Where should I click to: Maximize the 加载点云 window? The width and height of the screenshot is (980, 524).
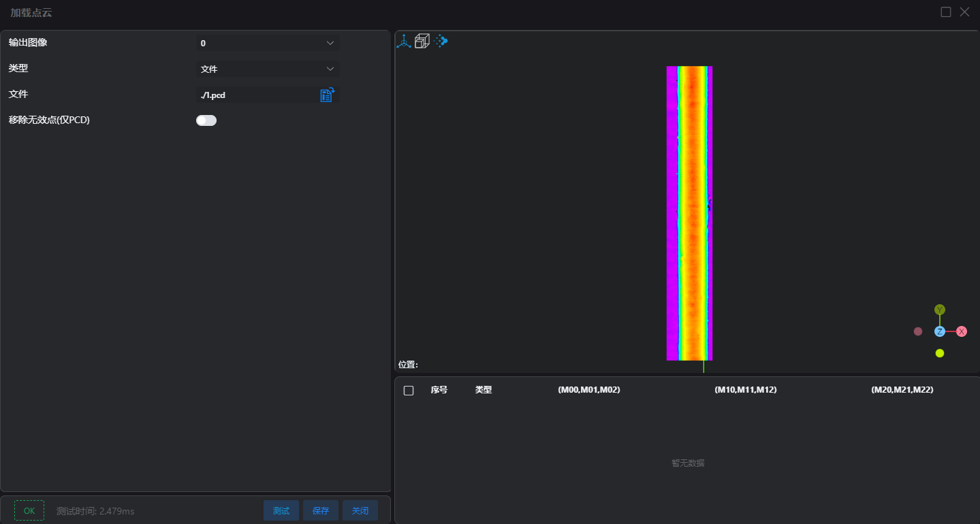coord(946,12)
